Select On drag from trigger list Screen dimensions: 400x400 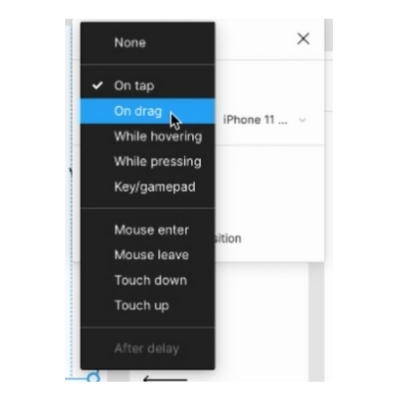[148, 111]
